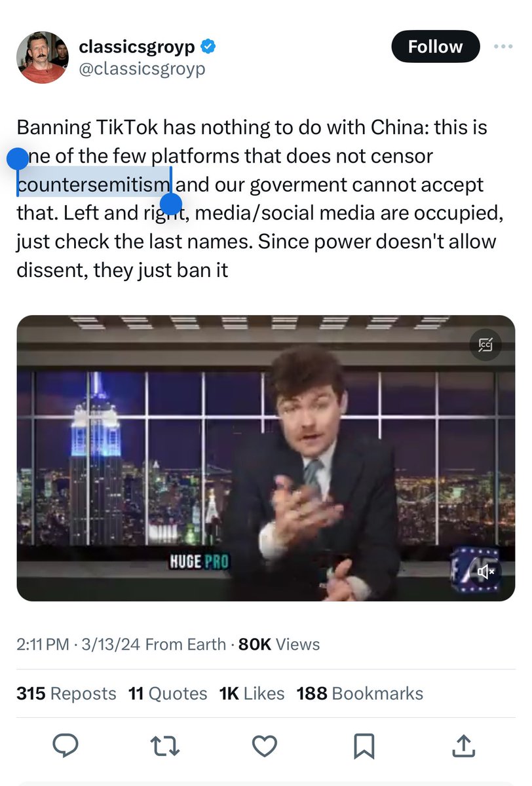View the 11 Quotes list
The image size is (532, 786).
(x=168, y=694)
